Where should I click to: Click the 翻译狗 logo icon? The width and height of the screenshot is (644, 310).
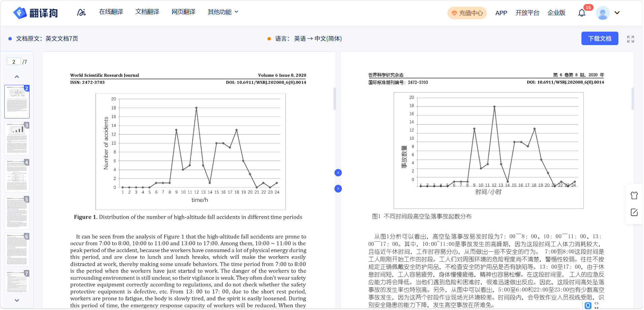tap(20, 13)
